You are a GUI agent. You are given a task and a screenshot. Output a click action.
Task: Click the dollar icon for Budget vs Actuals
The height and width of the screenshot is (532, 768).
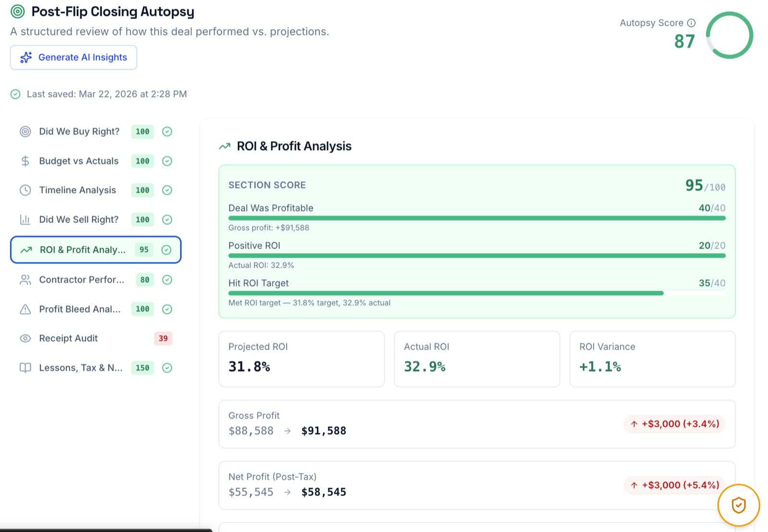click(25, 161)
